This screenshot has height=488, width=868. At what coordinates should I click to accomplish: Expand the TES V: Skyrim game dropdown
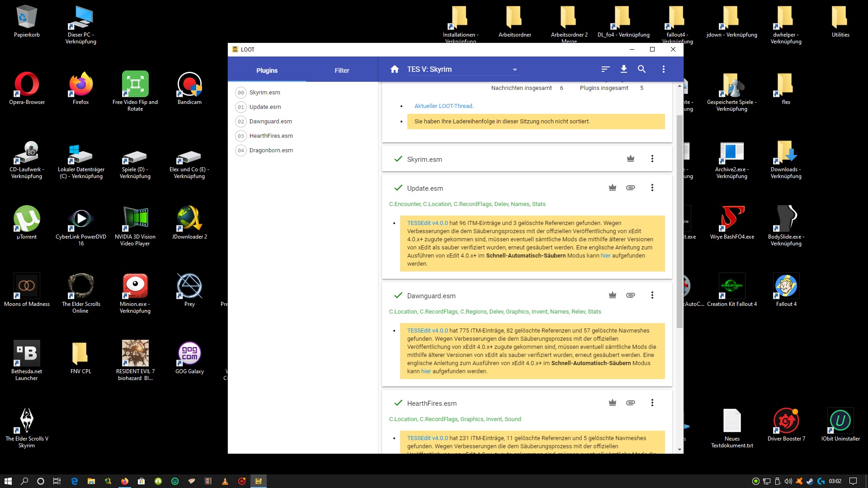point(514,70)
